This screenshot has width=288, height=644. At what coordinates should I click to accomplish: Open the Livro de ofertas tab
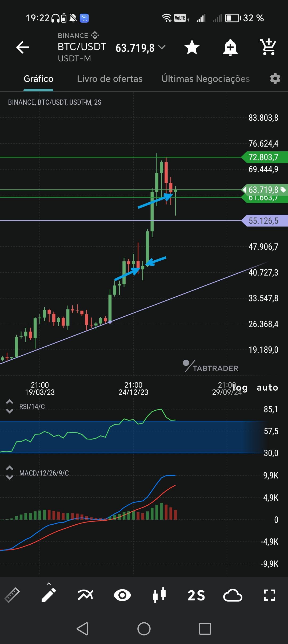[110, 79]
